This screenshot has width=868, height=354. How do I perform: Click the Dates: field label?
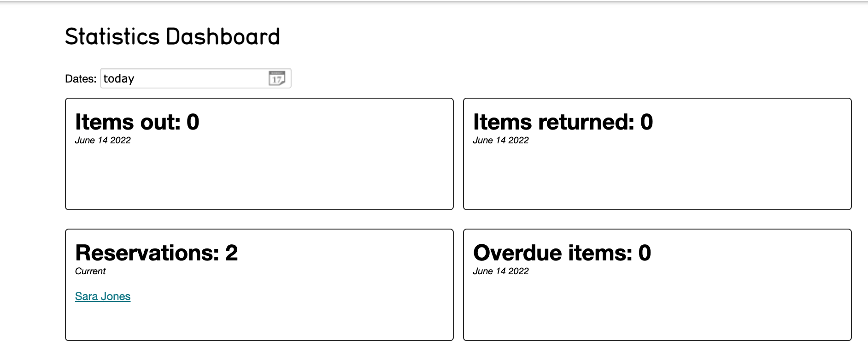[x=81, y=79]
